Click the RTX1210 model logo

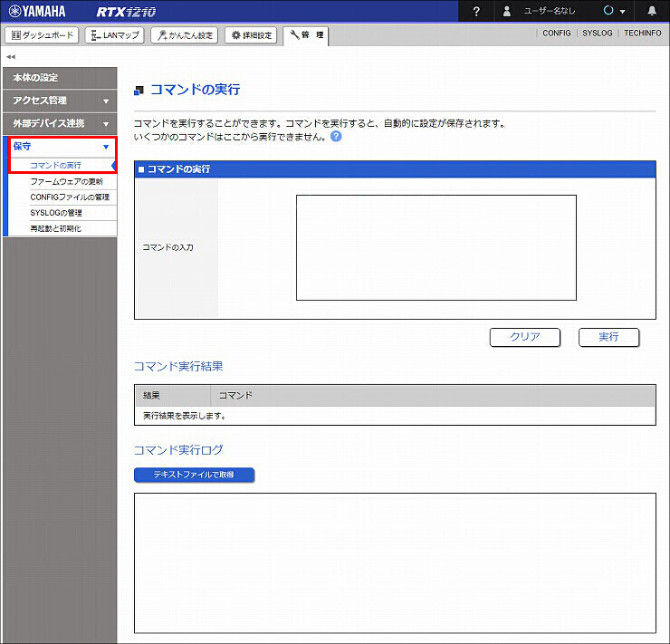pyautogui.click(x=126, y=12)
